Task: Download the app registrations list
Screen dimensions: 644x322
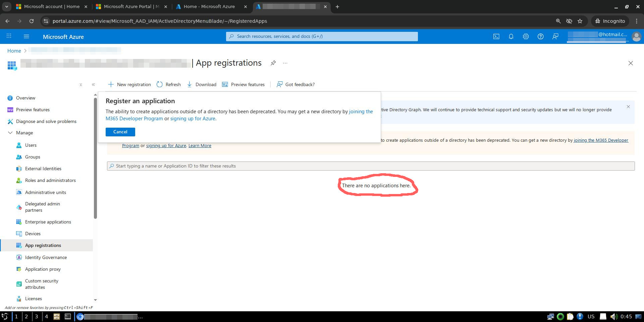Action: click(202, 84)
